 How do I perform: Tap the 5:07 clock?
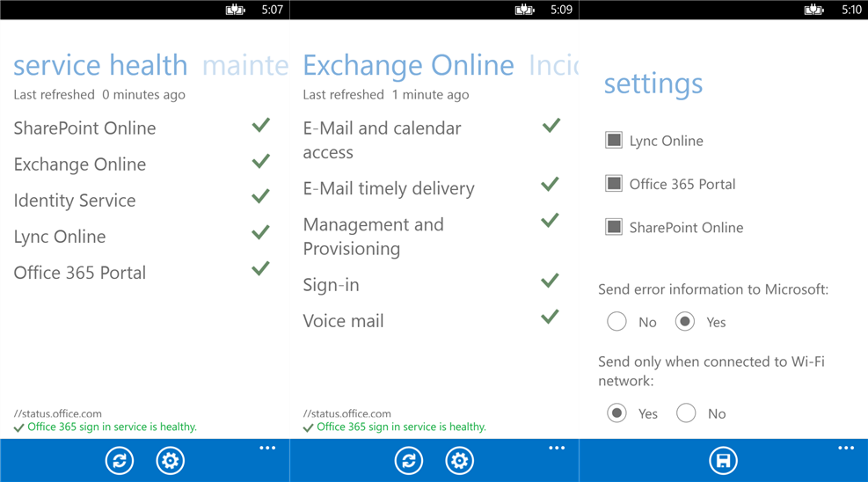coord(273,10)
